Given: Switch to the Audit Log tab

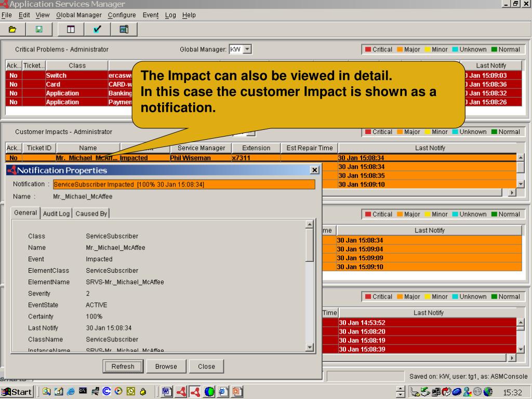Looking at the screenshot, I should [x=56, y=214].
